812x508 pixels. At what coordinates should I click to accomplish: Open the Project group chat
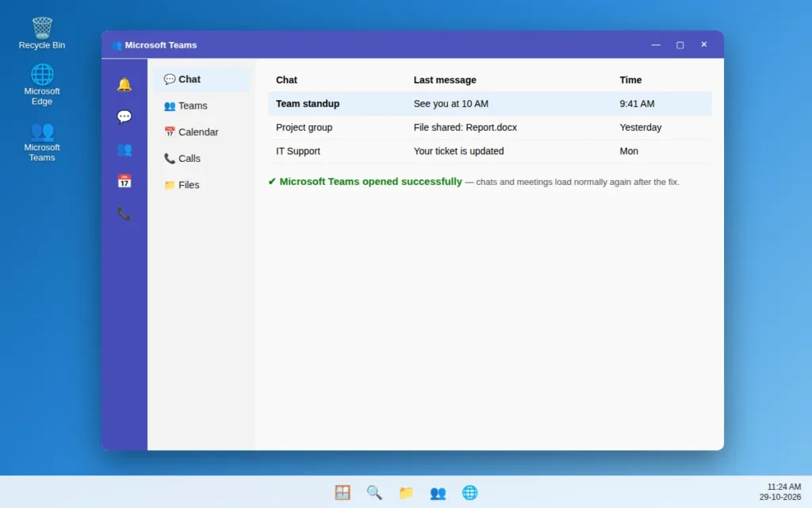click(490, 128)
